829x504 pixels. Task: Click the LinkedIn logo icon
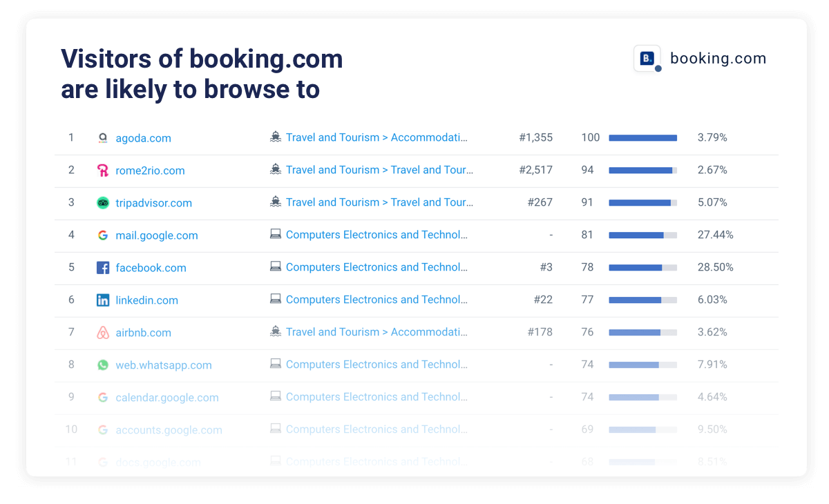(x=103, y=300)
